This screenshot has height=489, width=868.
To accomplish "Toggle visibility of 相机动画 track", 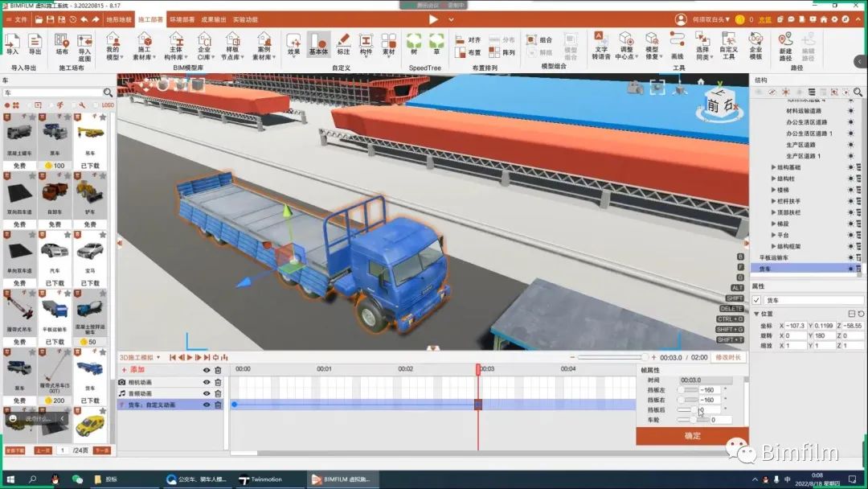I will tap(207, 382).
